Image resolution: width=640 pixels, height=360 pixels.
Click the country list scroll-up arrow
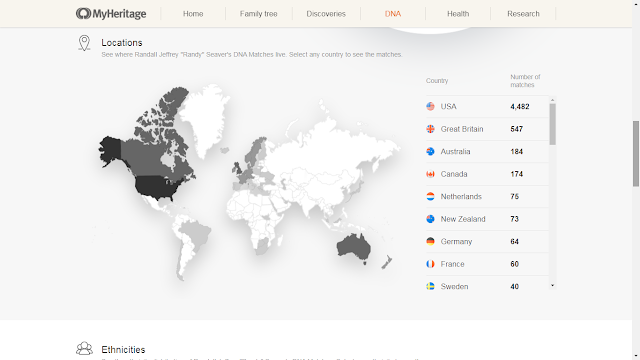point(553,100)
